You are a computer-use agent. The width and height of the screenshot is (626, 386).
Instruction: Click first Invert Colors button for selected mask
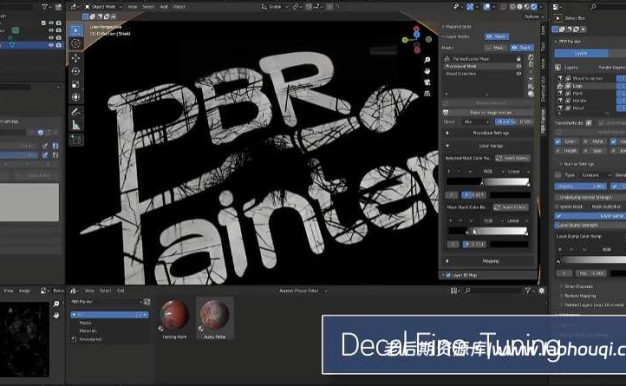point(513,158)
